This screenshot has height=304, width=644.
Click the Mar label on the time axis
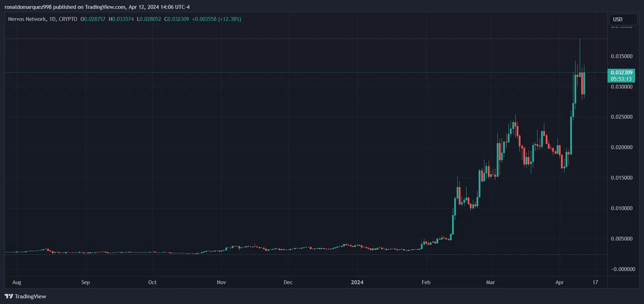pos(490,282)
